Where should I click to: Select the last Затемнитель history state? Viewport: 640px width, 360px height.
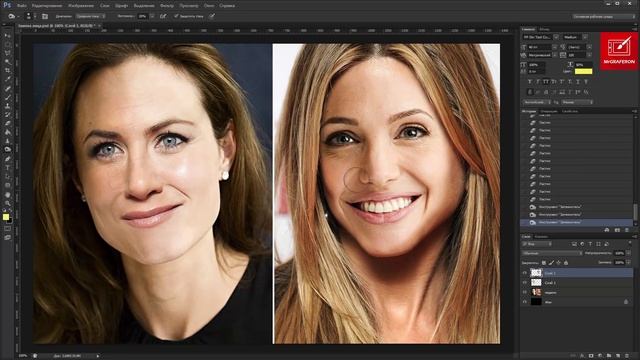tap(577, 222)
